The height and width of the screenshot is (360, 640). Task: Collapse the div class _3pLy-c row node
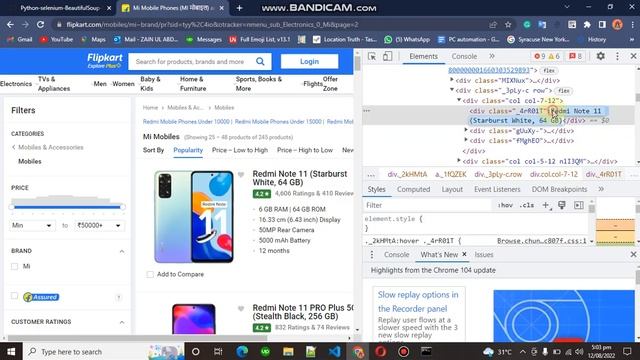click(452, 90)
